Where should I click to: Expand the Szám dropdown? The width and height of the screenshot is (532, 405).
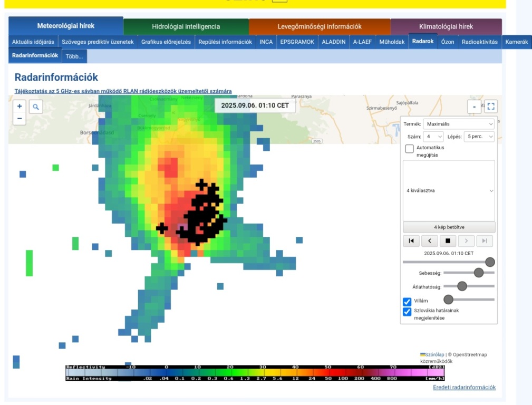[434, 137]
